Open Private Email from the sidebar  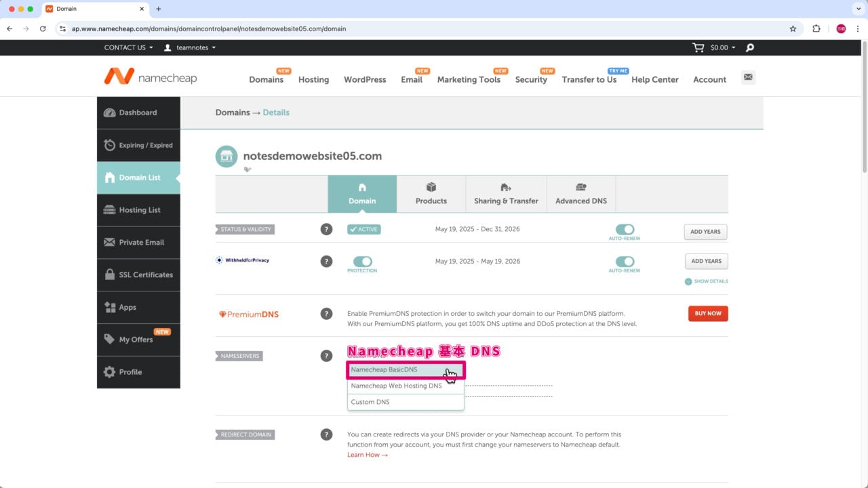pos(138,242)
